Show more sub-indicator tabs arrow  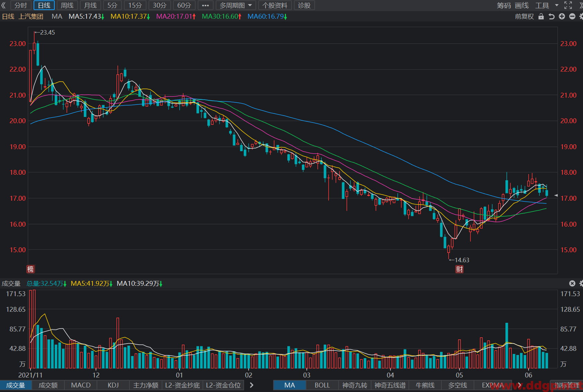[252, 385]
